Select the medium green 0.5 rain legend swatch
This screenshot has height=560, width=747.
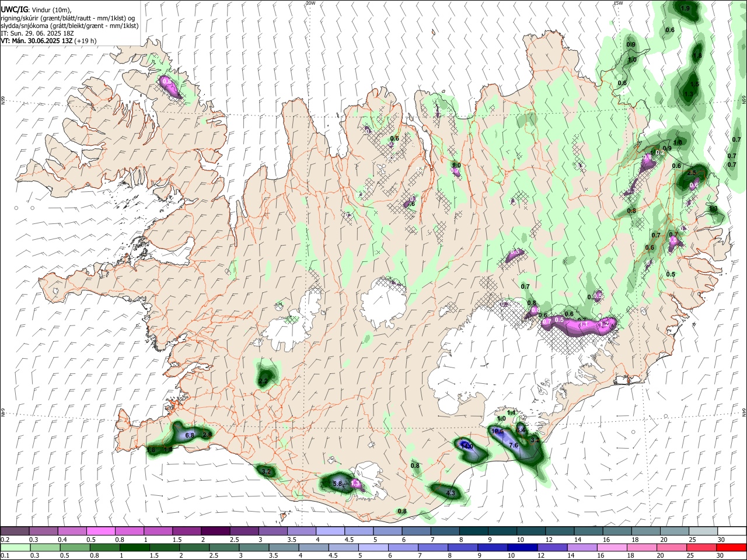[75, 547]
